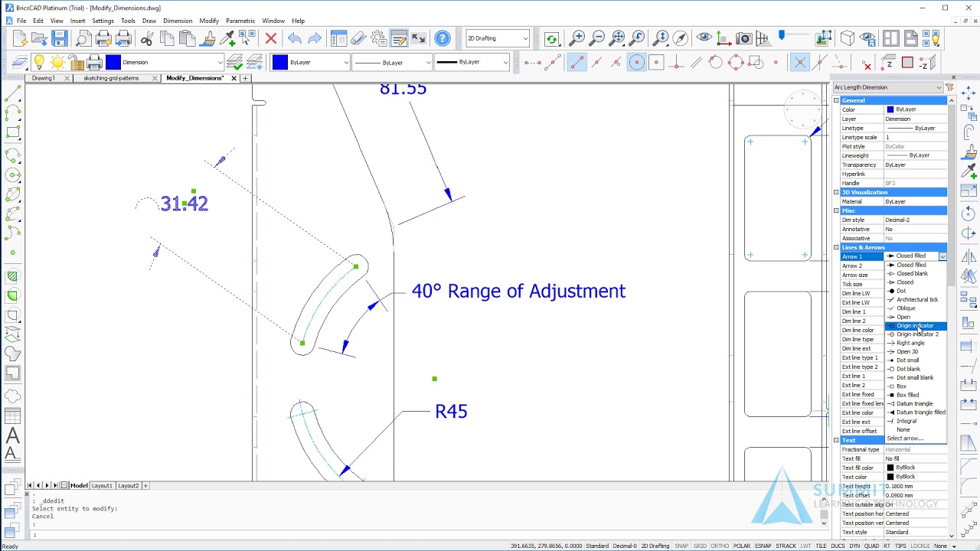This screenshot has height=551, width=980.
Task: Toggle POLAR tracking in the status bar
Action: (x=742, y=546)
